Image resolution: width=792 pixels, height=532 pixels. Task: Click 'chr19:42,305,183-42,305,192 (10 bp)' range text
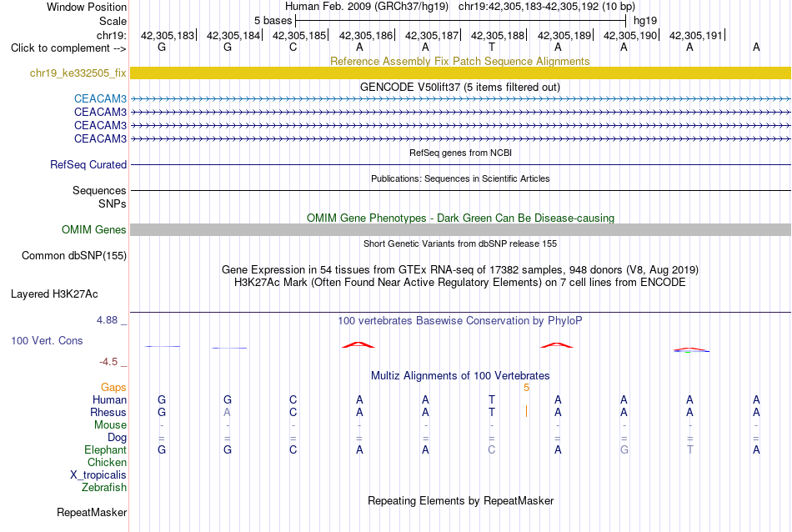pyautogui.click(x=547, y=7)
